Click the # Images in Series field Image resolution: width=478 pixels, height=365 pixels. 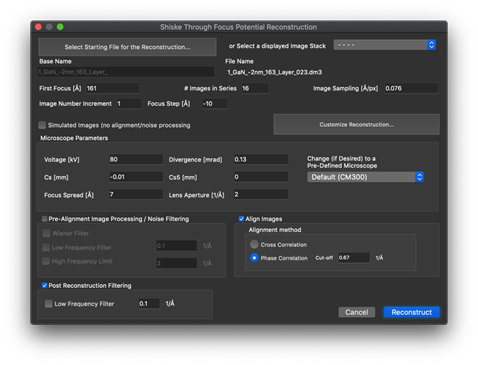[255, 88]
